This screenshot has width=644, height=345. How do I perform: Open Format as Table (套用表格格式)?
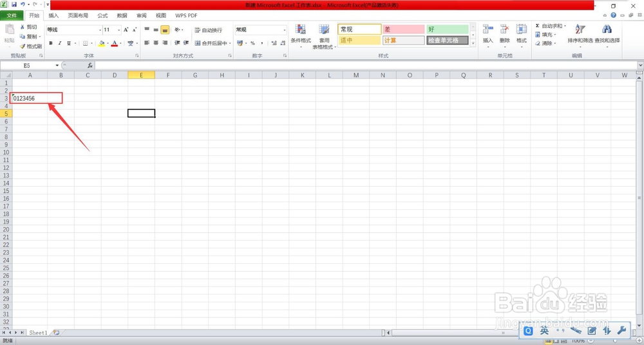coord(324,37)
